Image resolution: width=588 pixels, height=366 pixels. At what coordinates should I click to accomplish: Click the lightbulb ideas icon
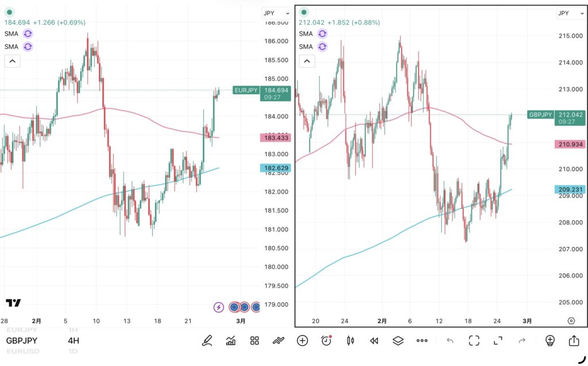(x=550, y=341)
